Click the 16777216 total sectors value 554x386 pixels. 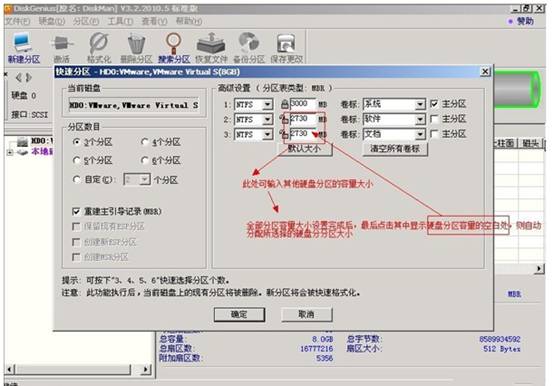[x=317, y=349]
